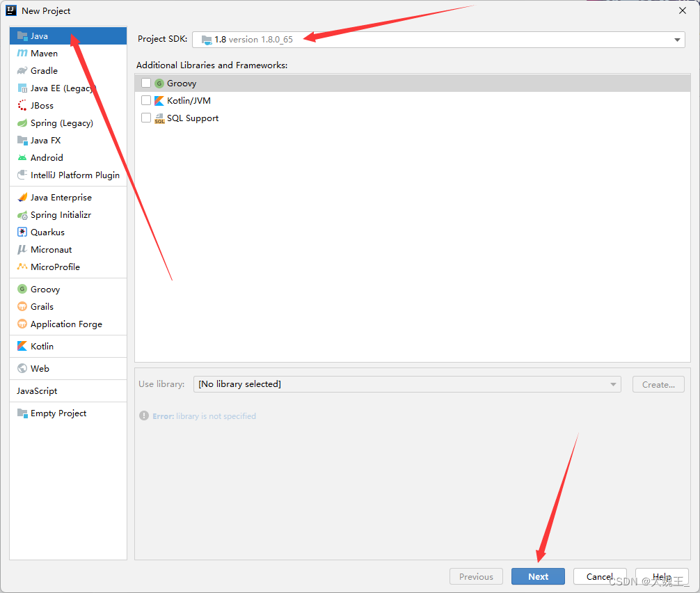Open the Project SDK dropdown arrow
The image size is (700, 593).
pyautogui.click(x=677, y=40)
